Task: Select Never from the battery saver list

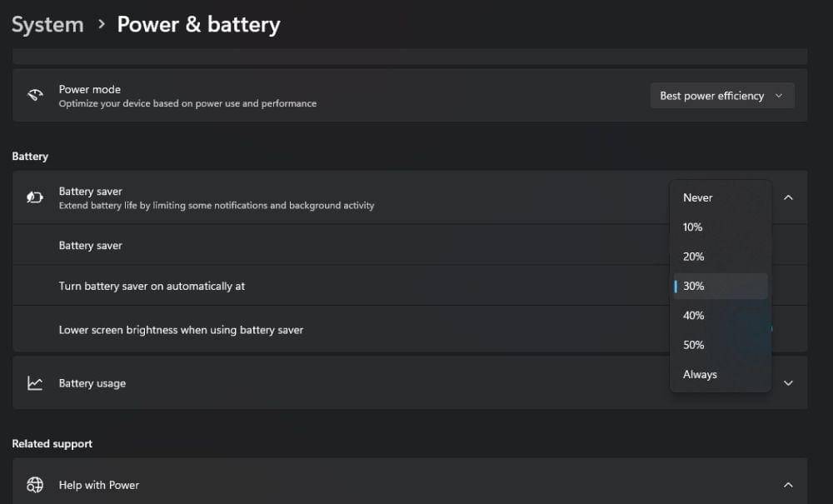Action: (x=698, y=197)
